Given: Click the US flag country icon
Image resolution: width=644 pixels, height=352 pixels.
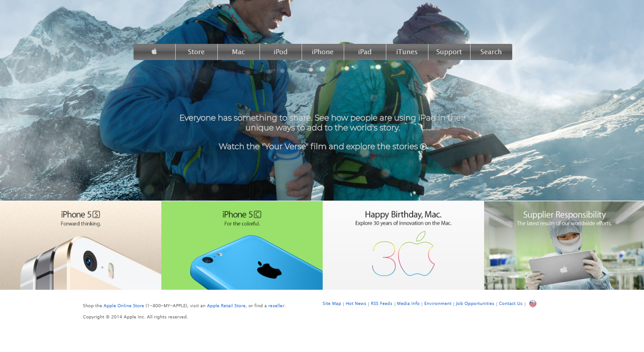Looking at the screenshot, I should point(533,304).
